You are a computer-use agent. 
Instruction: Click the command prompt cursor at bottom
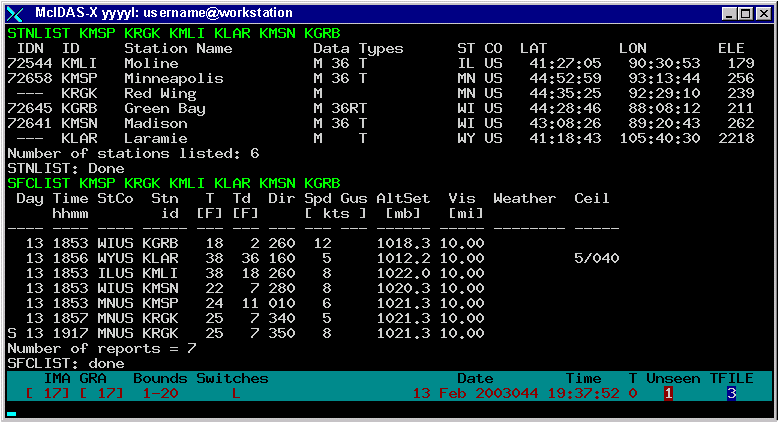click(12, 411)
